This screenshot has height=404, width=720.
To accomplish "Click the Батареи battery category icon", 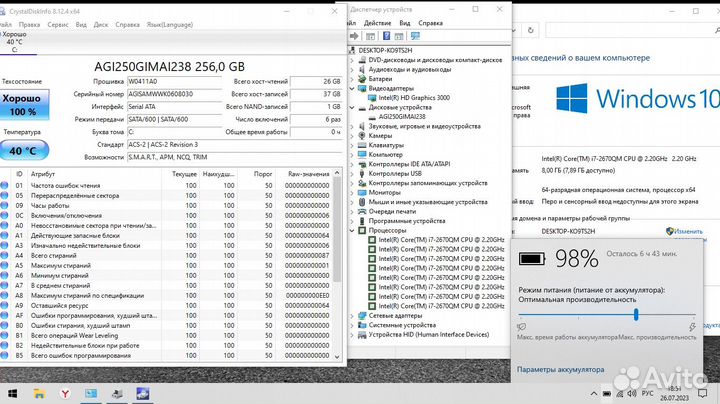I will coord(362,79).
